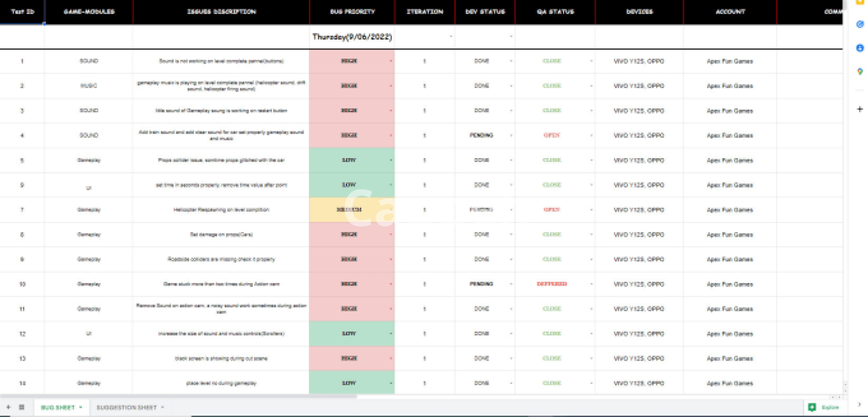Open the Google Contacts side panel icon
This screenshot has width=868, height=417.
(860, 48)
